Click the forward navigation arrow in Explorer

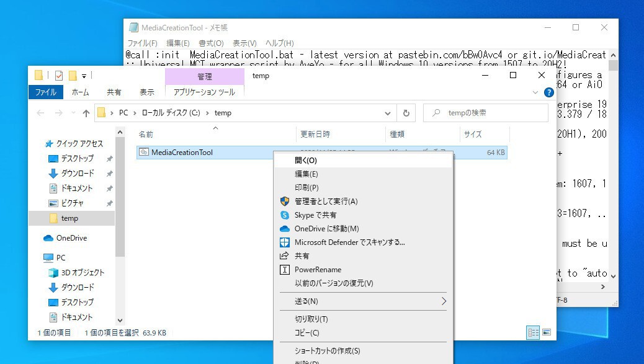click(x=59, y=113)
